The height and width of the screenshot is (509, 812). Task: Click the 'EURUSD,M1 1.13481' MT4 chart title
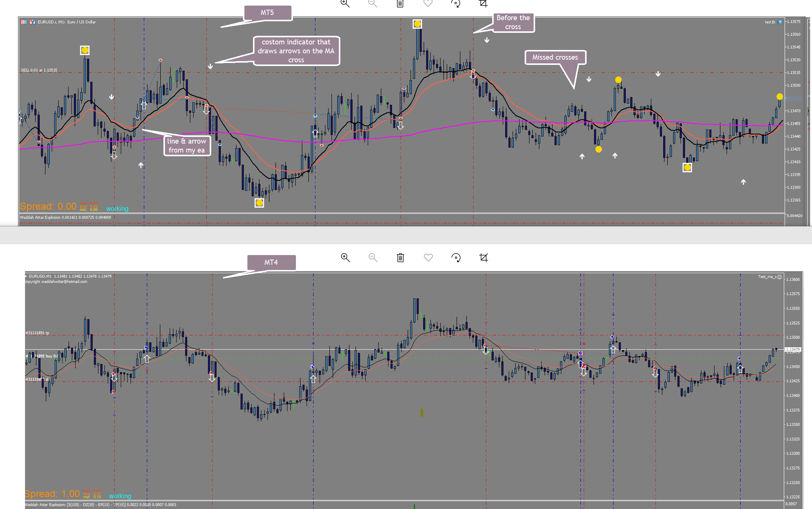tap(70, 276)
